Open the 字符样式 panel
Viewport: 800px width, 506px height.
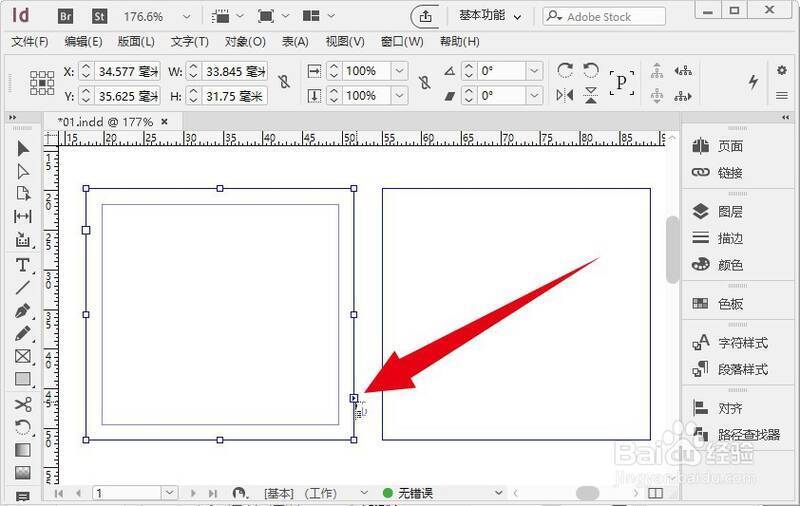point(730,343)
